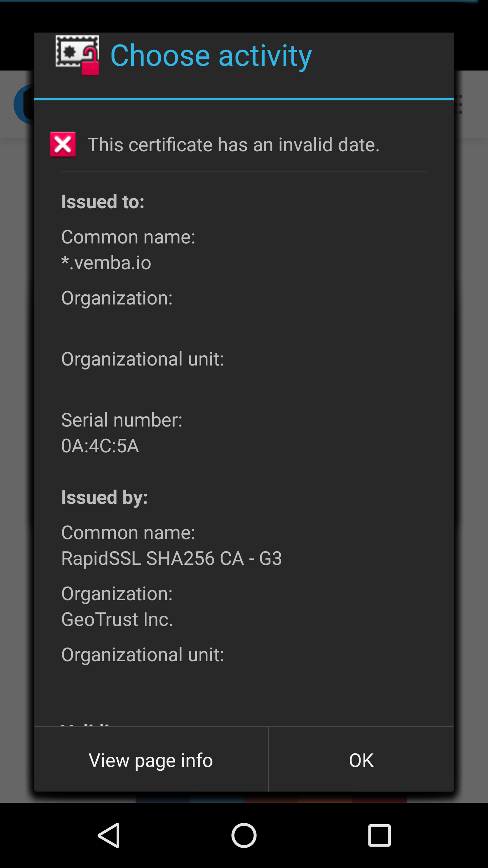Click the Organization label under Issued to
Image resolution: width=488 pixels, height=868 pixels.
pyautogui.click(x=117, y=298)
